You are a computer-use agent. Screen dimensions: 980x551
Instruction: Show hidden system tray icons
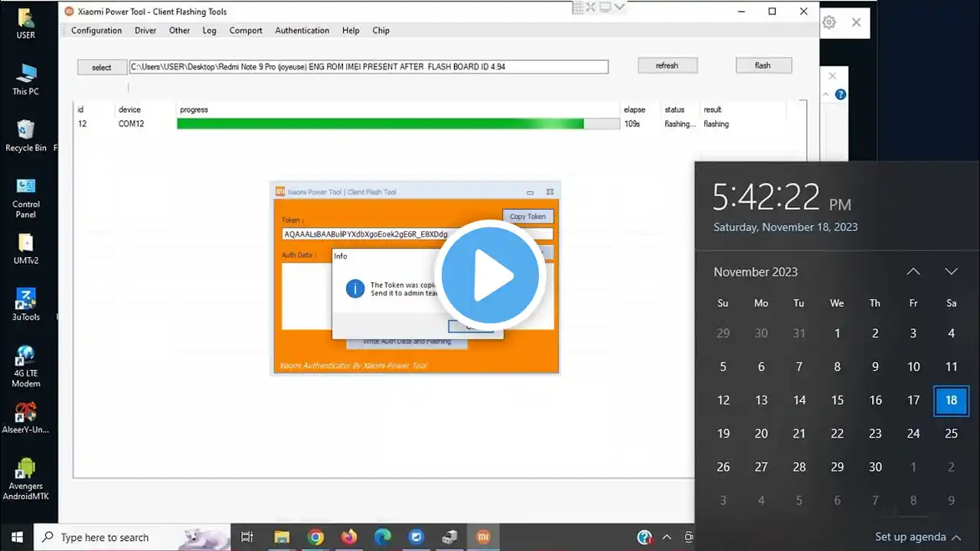pos(667,537)
